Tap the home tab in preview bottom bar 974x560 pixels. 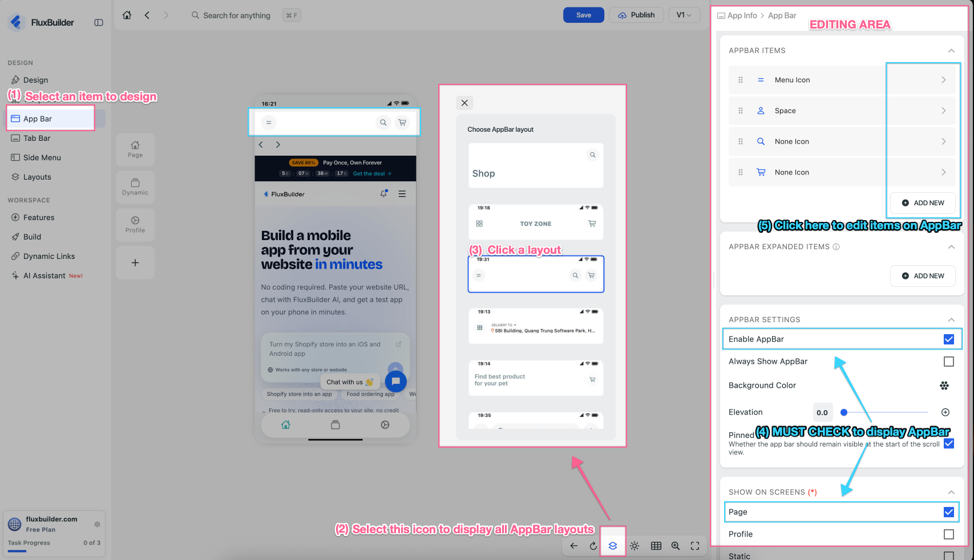coord(286,425)
